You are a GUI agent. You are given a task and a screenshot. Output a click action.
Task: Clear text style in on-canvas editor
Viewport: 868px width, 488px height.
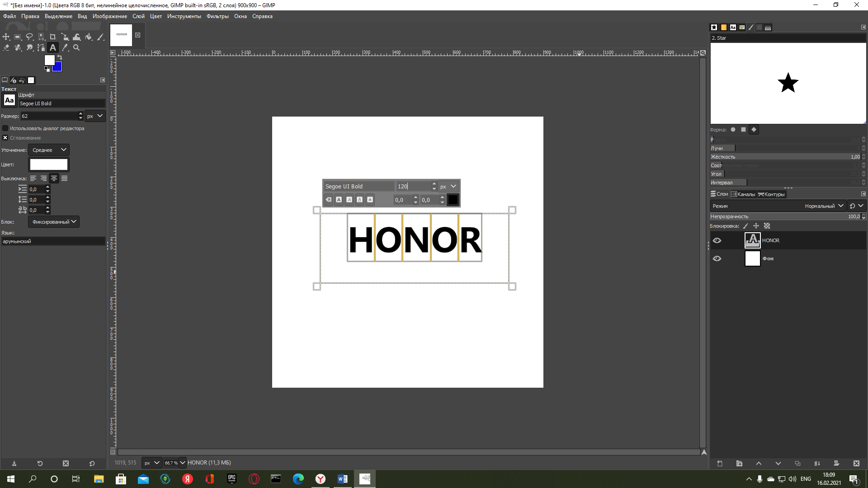[x=329, y=200]
